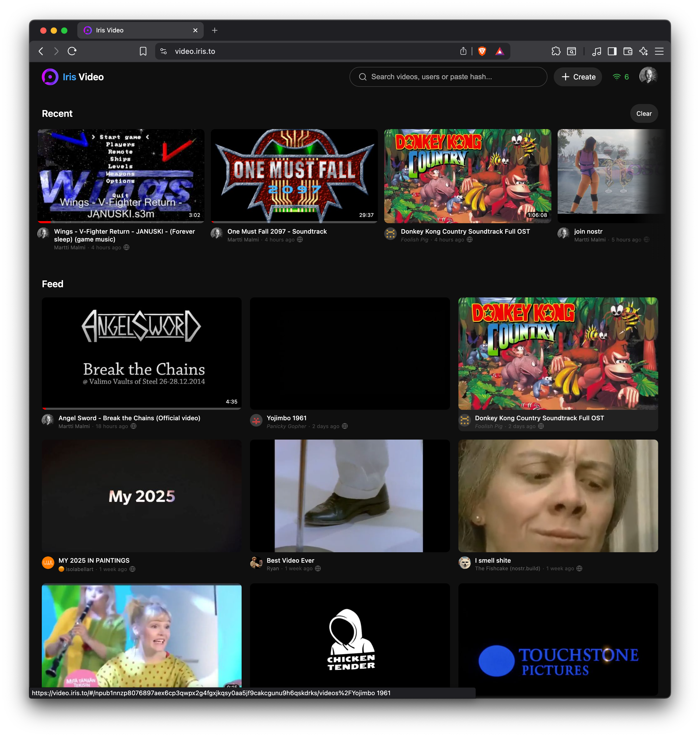Click the Create button
This screenshot has height=737, width=700.
[x=577, y=77]
